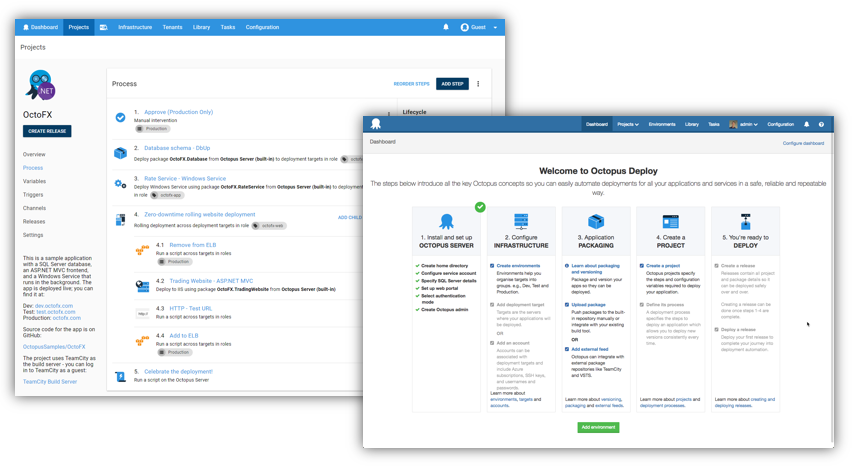
Task: Click the green Add environment button
Action: pos(598,427)
